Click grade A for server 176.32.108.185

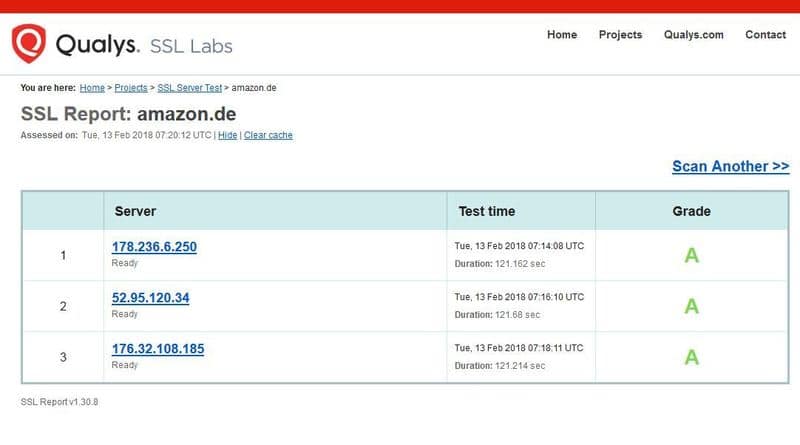click(691, 357)
